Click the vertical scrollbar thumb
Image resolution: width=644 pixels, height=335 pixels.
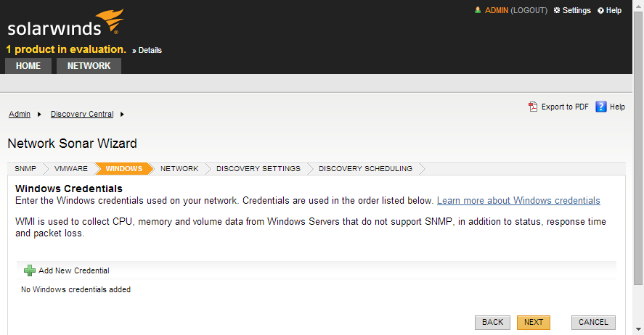pos(638,149)
